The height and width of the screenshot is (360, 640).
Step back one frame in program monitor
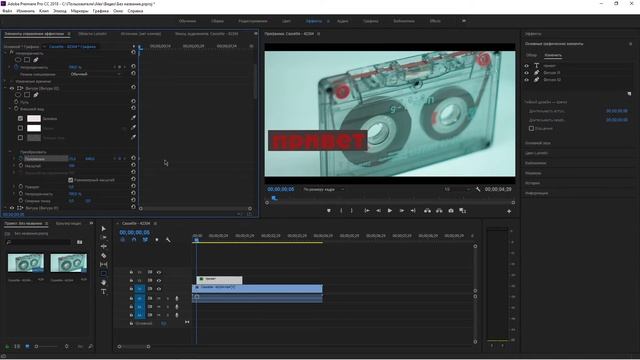pos(378,211)
